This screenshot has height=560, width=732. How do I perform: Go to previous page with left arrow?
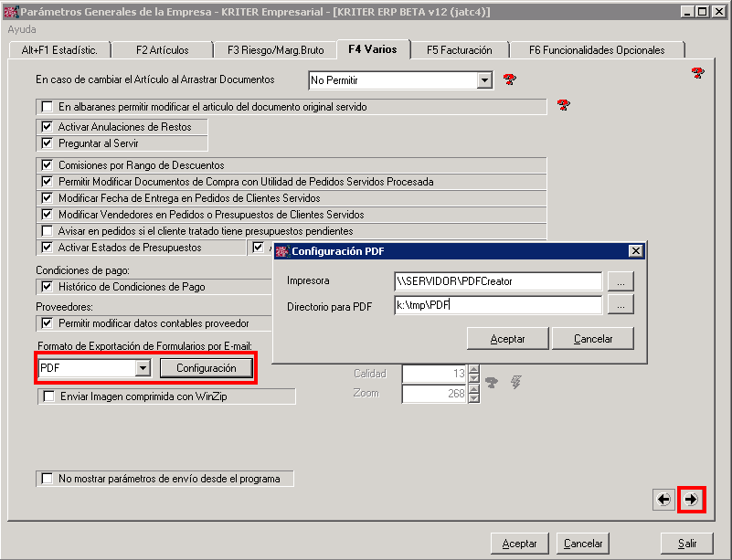tap(663, 500)
